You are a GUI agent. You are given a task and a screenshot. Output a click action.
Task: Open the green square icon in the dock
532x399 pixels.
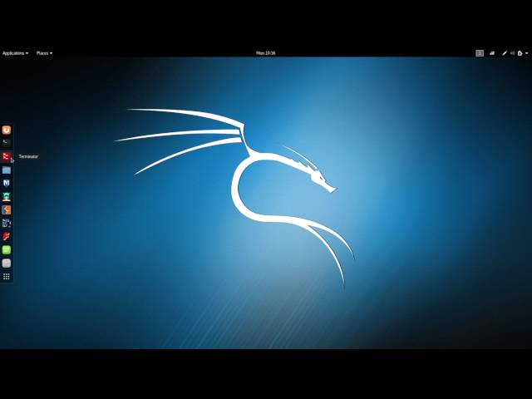pyautogui.click(x=7, y=250)
